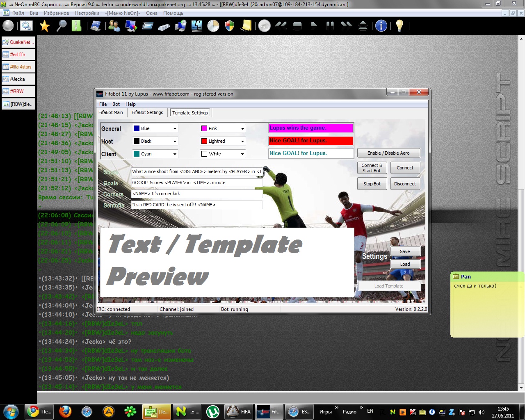The width and height of the screenshot is (525, 420).
Task: Open FifaBot File menu
Action: 103,104
